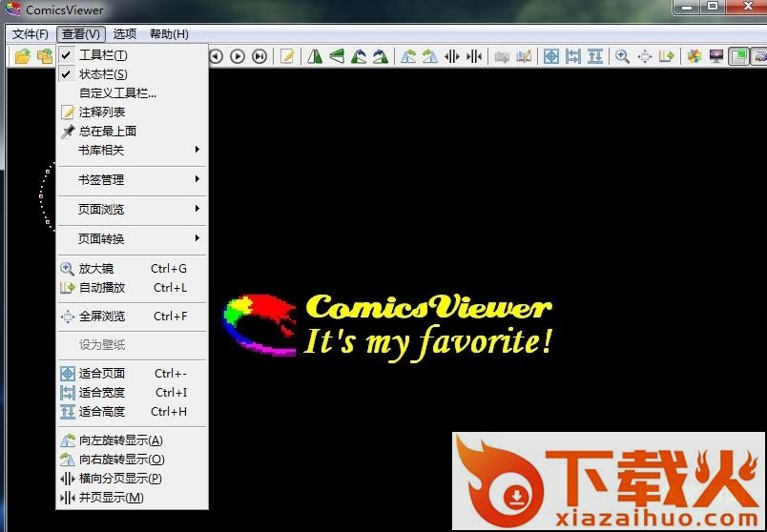Select 自动播放 Ctrl+L menu entry
This screenshot has width=767, height=532.
[x=132, y=288]
